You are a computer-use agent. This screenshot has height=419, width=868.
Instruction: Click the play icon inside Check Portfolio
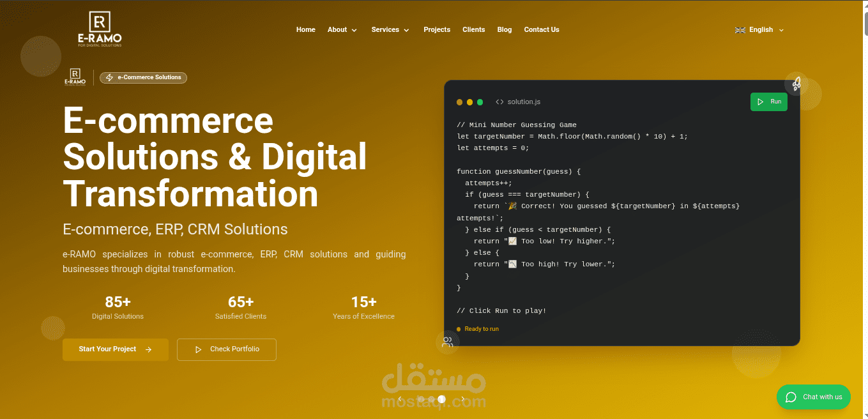198,349
